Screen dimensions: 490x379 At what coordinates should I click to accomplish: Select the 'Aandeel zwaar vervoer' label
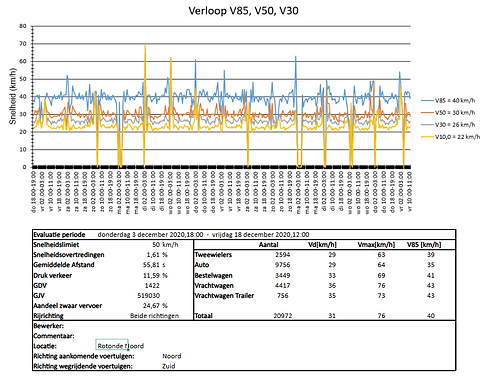68,306
